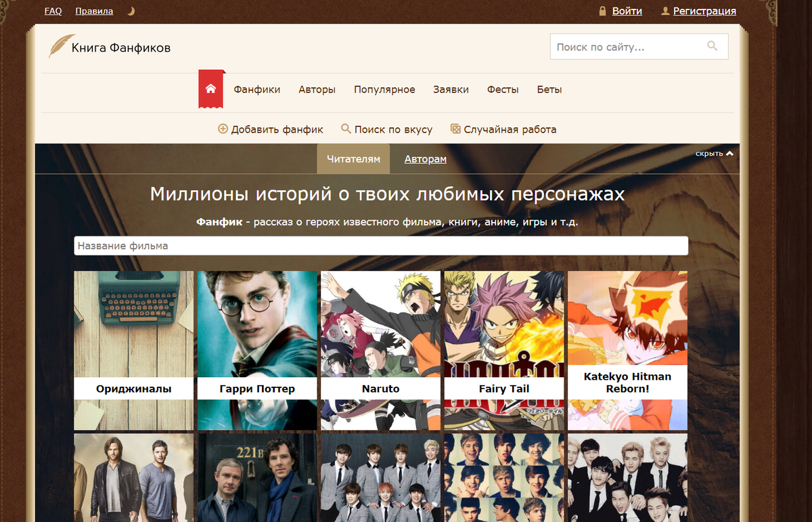Open the FAQ link
Image resolution: width=812 pixels, height=522 pixels.
click(53, 11)
